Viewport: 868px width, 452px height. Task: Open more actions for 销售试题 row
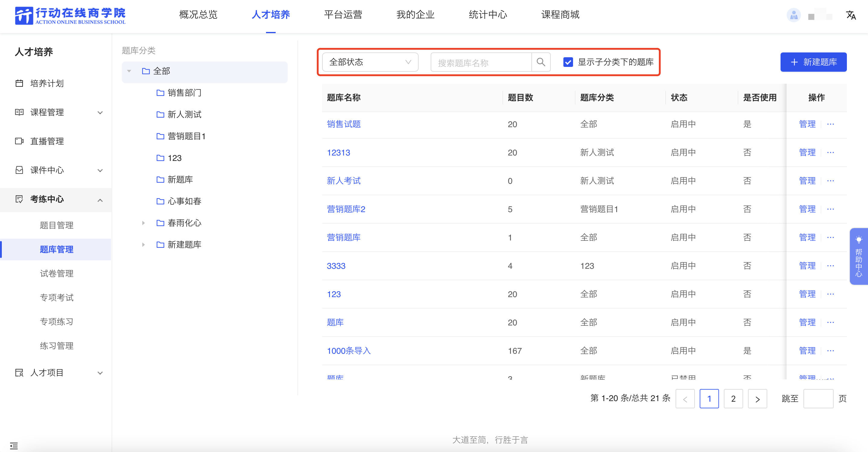tap(831, 124)
